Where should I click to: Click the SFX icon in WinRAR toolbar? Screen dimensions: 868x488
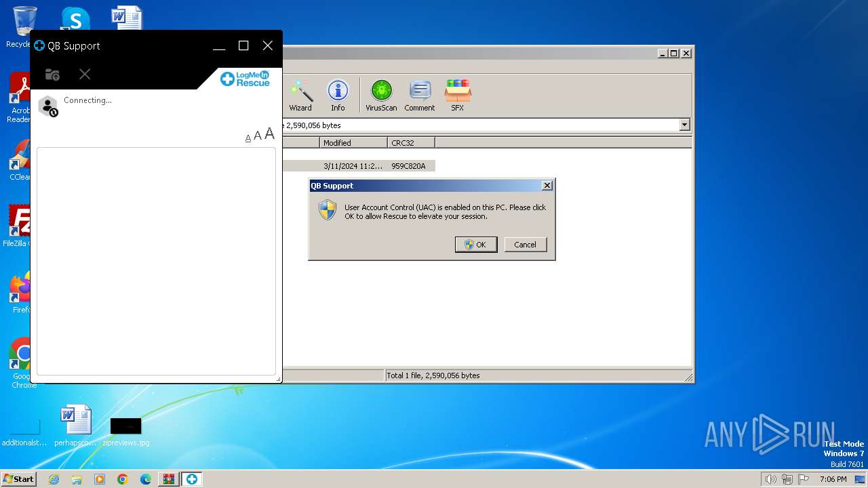tap(458, 96)
